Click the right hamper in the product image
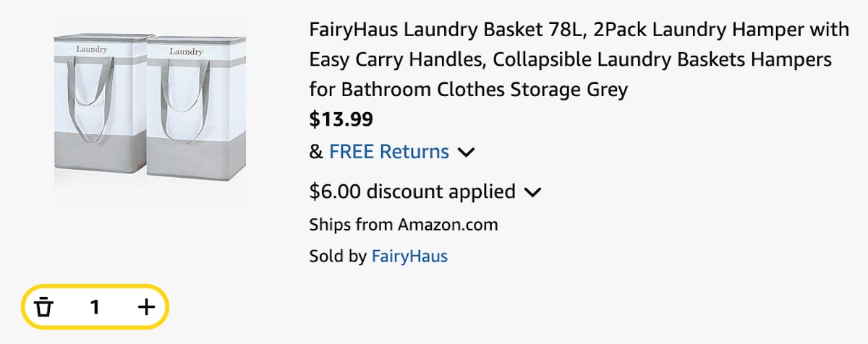 pos(187,112)
